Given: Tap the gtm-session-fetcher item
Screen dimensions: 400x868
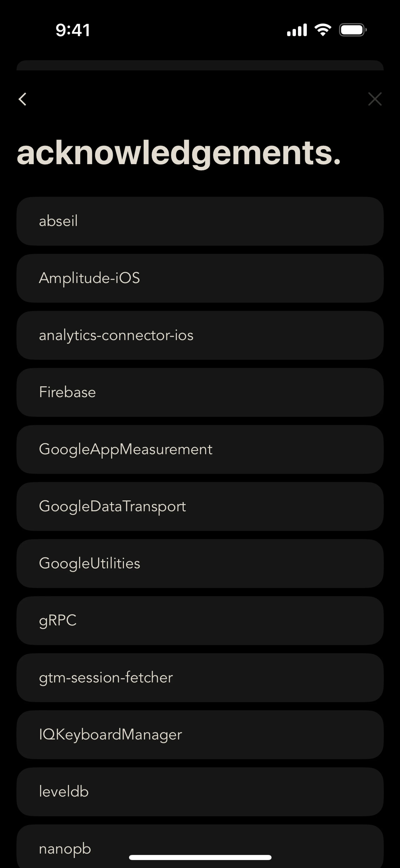Looking at the screenshot, I should click(x=200, y=677).
